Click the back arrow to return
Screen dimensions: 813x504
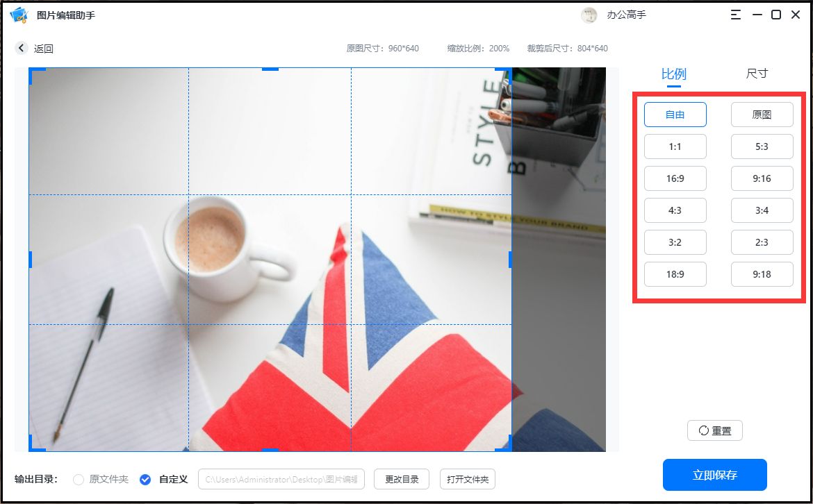pos(21,48)
